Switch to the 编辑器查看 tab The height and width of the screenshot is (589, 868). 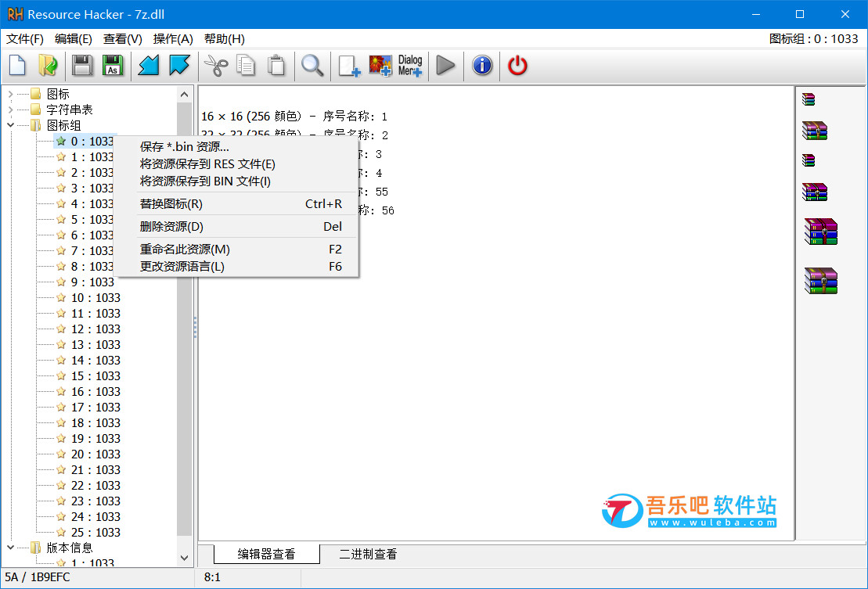[x=266, y=554]
